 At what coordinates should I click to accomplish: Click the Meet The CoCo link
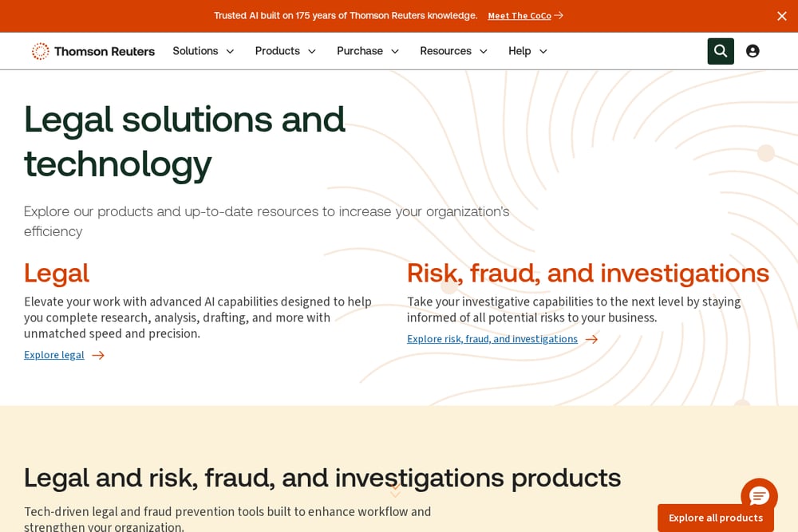(519, 16)
